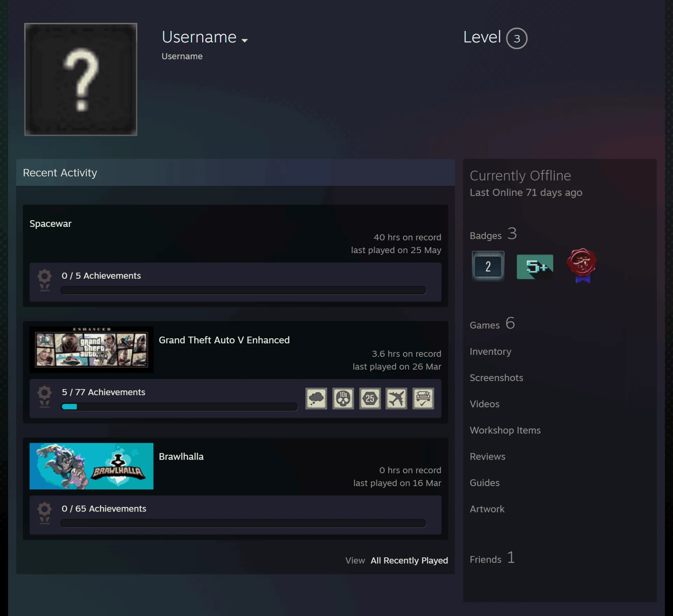673x616 pixels.
Task: Click Brawlhalla achievements trophy icon
Action: [45, 513]
